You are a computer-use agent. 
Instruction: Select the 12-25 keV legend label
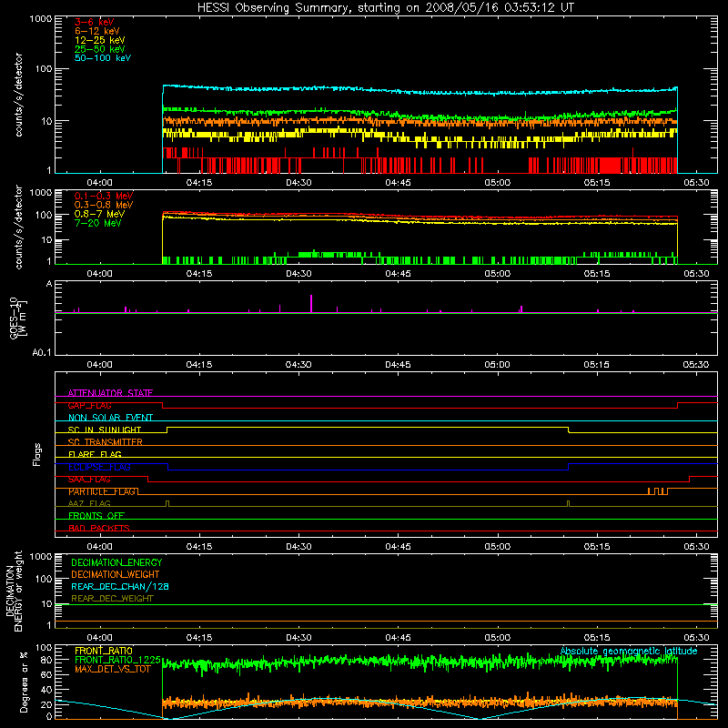[x=100, y=40]
